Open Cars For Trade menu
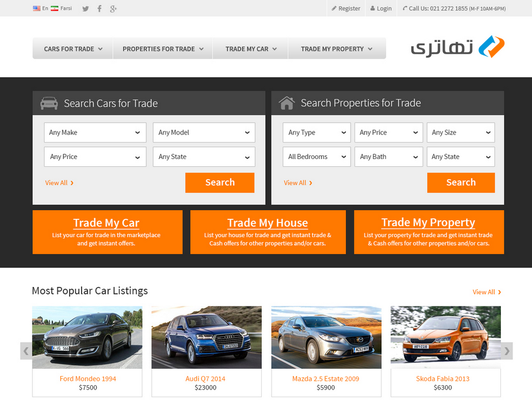Viewport: 532px width, 415px height. pos(73,49)
